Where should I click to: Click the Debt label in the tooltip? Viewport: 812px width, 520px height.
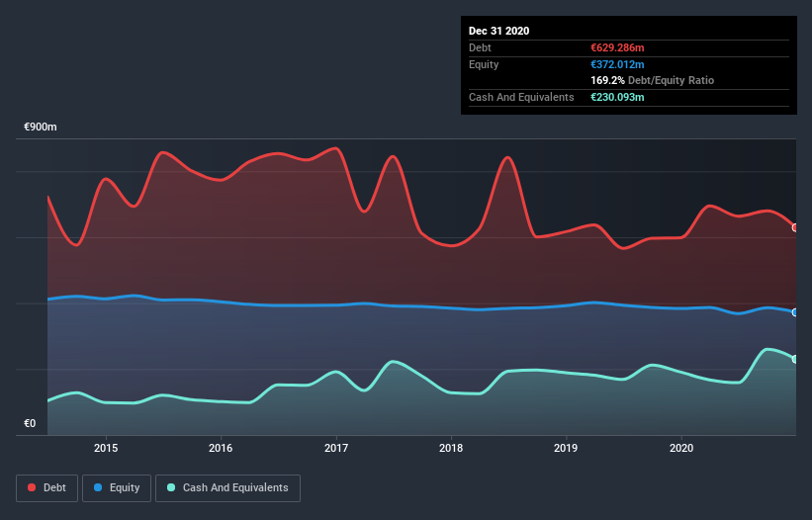(x=480, y=47)
